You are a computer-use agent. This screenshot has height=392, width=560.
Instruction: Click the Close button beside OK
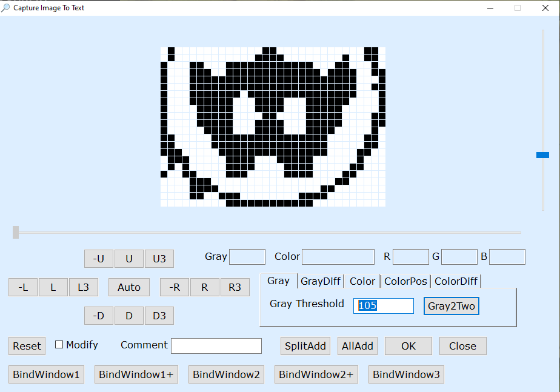click(463, 346)
